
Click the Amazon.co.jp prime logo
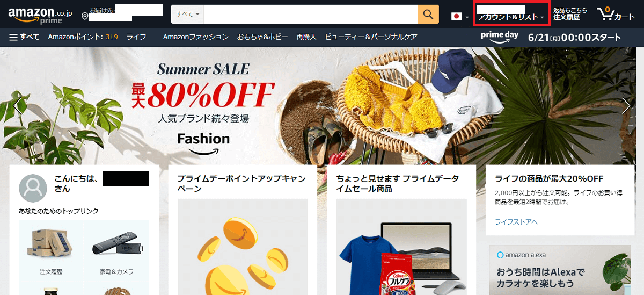tap(40, 15)
